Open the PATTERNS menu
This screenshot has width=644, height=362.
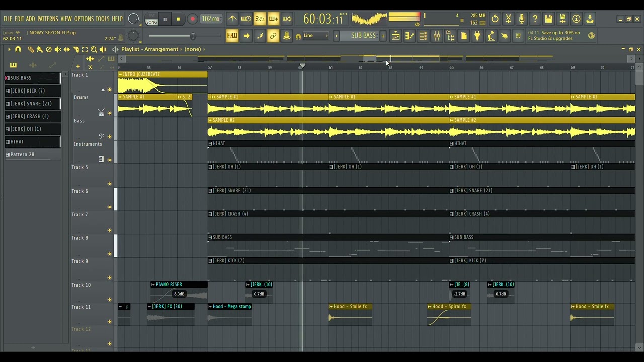point(48,19)
